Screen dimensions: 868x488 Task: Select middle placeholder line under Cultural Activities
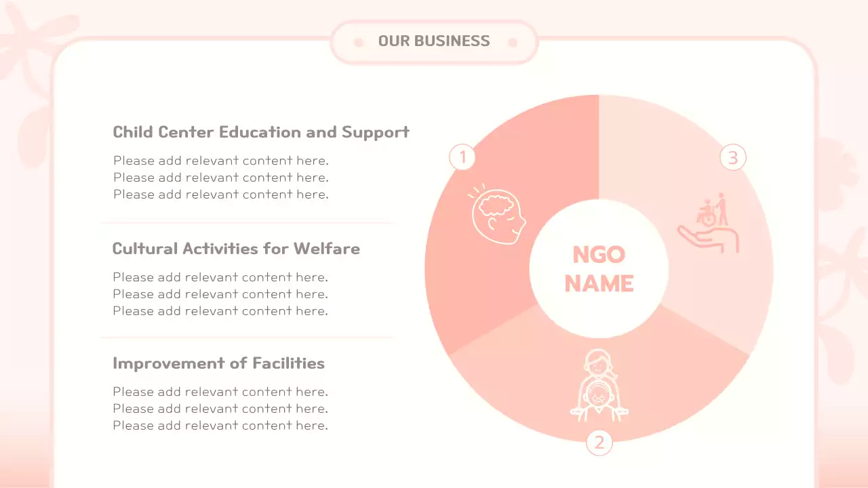tap(220, 294)
